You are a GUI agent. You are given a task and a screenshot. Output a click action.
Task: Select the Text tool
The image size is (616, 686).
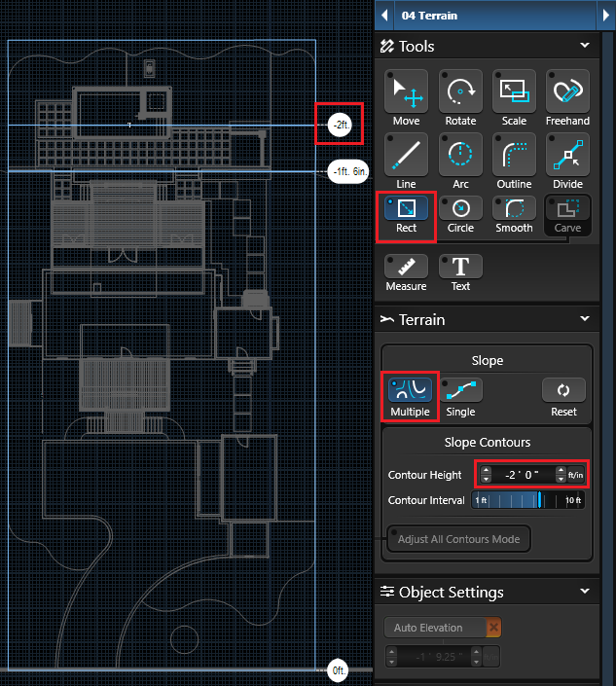coord(460,269)
